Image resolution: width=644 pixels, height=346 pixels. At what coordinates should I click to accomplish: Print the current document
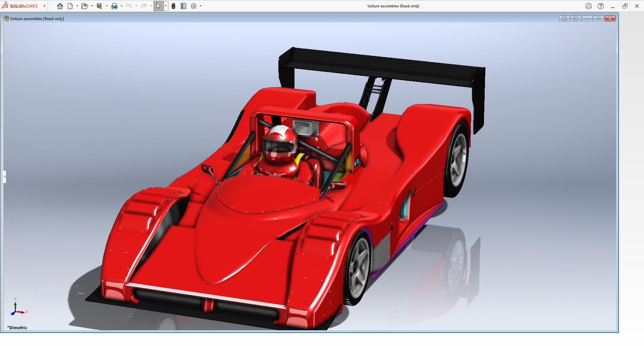coord(114,6)
